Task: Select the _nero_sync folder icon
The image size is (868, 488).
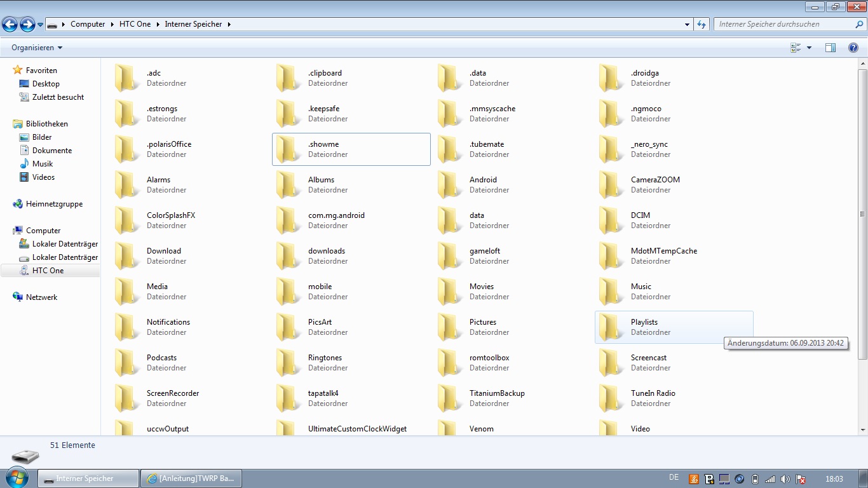Action: tap(609, 149)
